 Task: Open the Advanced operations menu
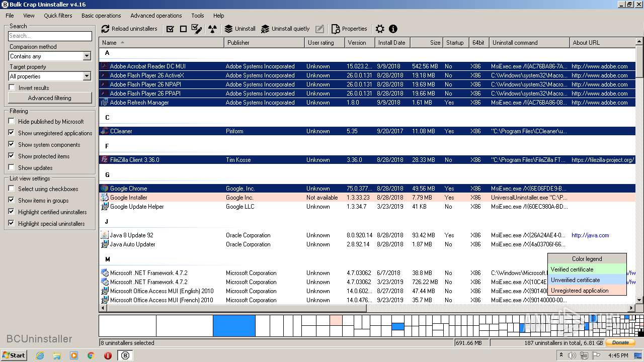click(x=156, y=16)
